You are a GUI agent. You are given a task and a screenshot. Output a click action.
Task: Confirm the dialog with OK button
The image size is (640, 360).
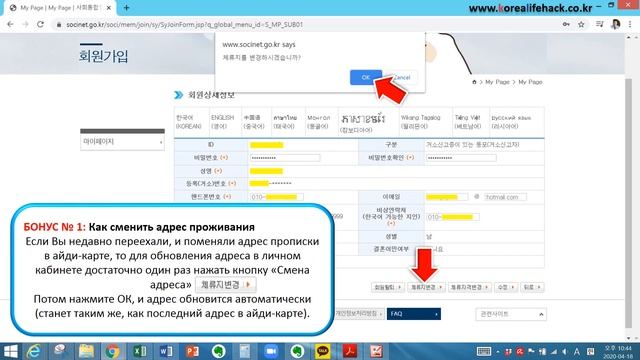click(366, 77)
